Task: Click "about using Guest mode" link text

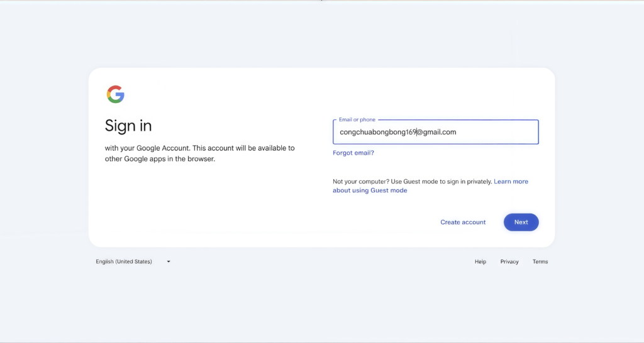Action: coord(370,190)
